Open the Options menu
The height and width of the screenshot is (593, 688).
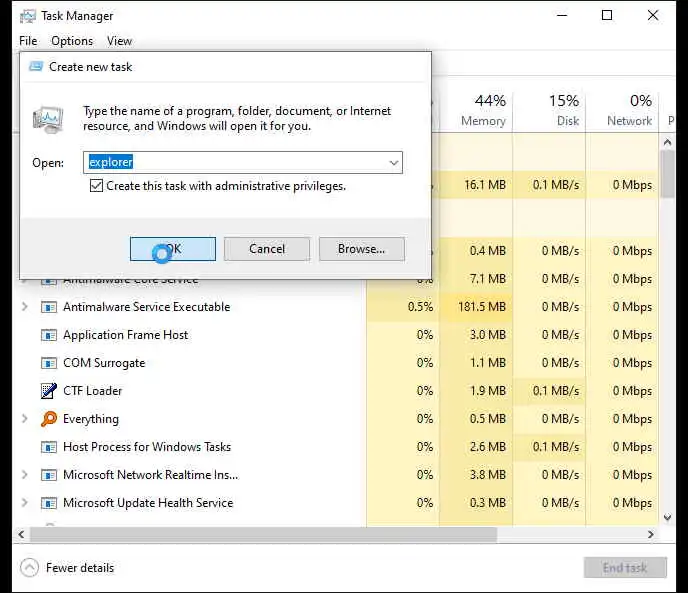[72, 41]
